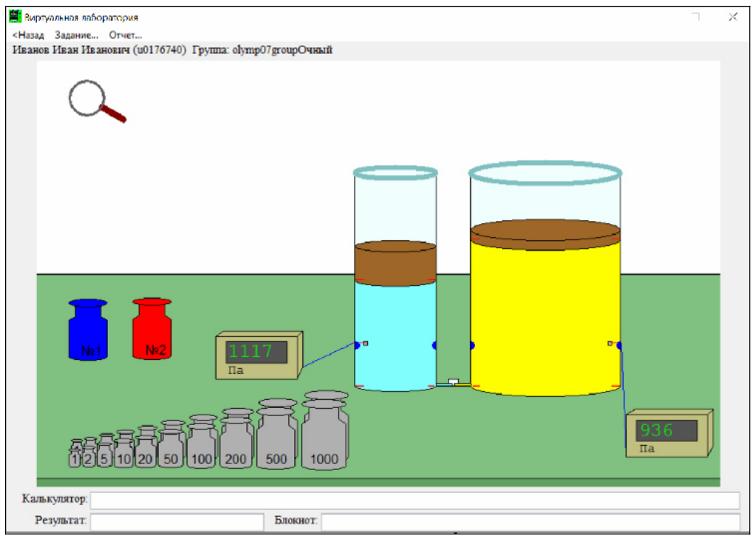Go back with the <Назад button
The image size is (756, 541).
click(x=28, y=35)
